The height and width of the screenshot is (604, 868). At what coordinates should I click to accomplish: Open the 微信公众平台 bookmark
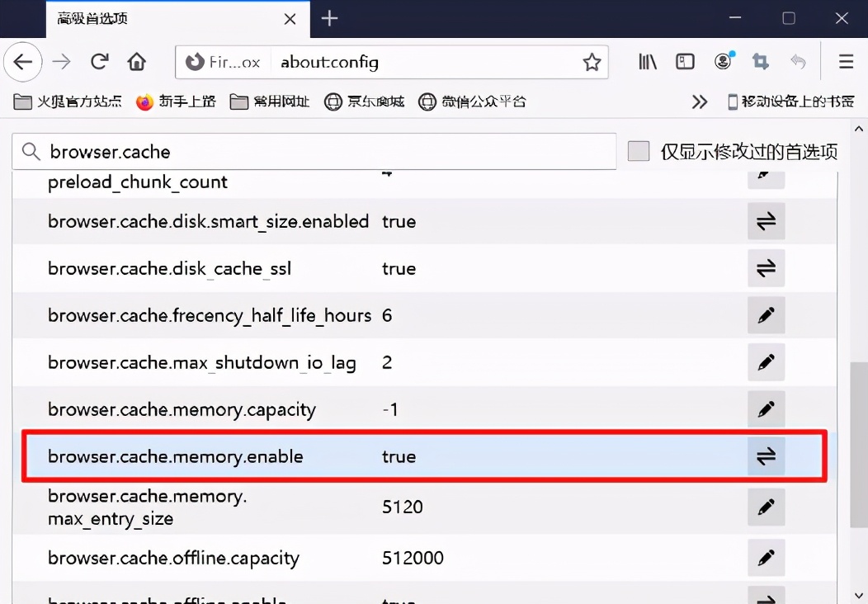(472, 101)
